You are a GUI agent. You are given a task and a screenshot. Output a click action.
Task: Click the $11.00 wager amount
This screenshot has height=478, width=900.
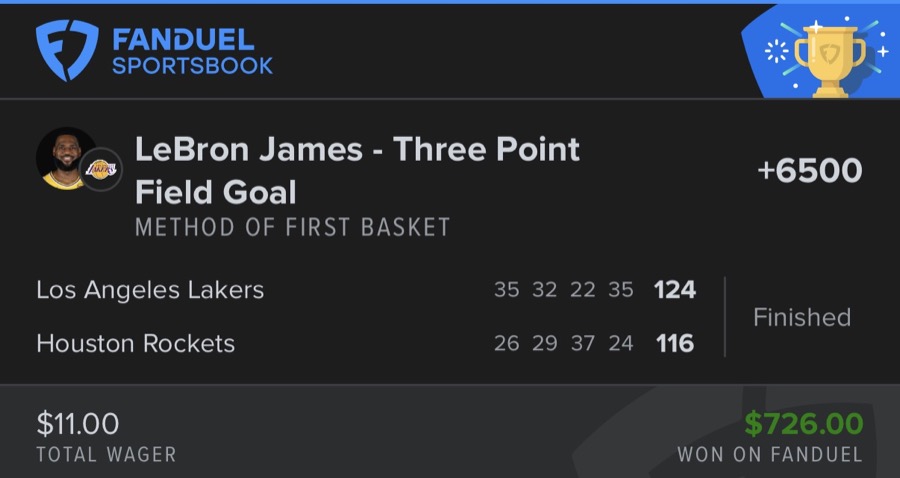[x=77, y=423]
